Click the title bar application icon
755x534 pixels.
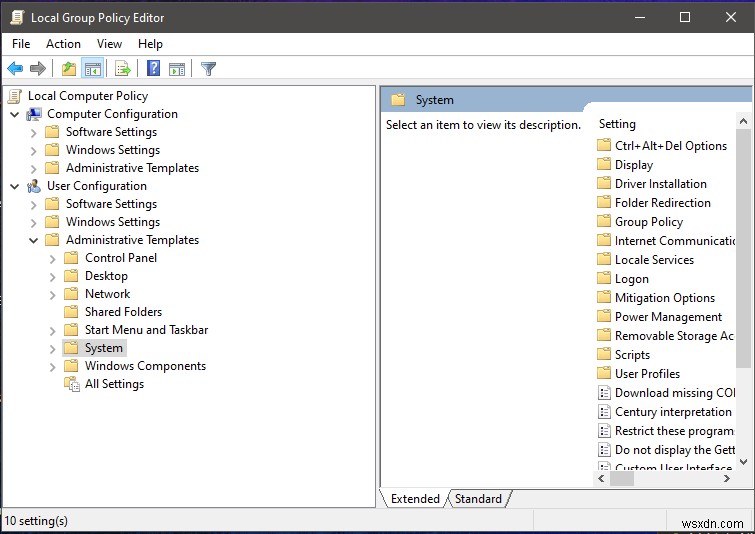tap(17, 18)
